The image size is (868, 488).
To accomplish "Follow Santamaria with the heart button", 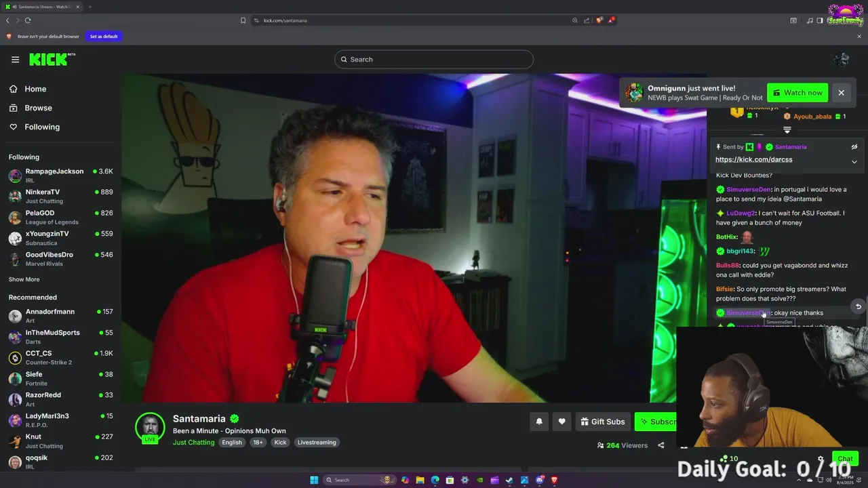I will coord(561,422).
